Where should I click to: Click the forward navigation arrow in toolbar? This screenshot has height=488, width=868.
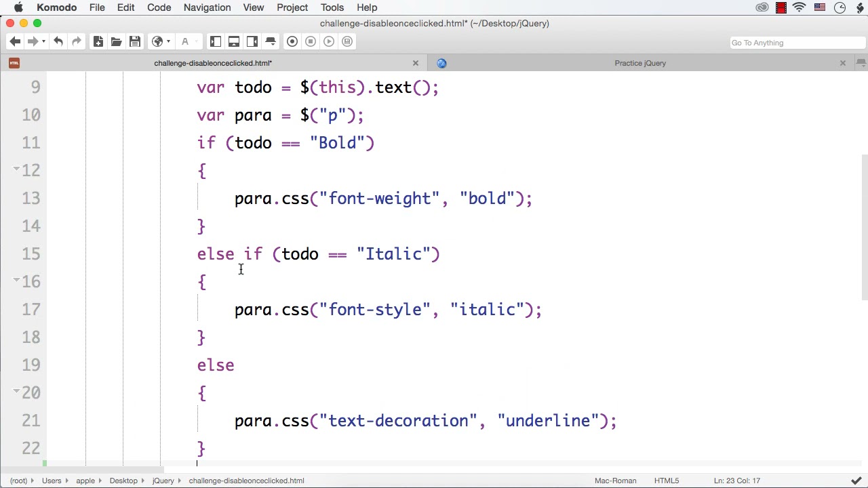(x=33, y=42)
